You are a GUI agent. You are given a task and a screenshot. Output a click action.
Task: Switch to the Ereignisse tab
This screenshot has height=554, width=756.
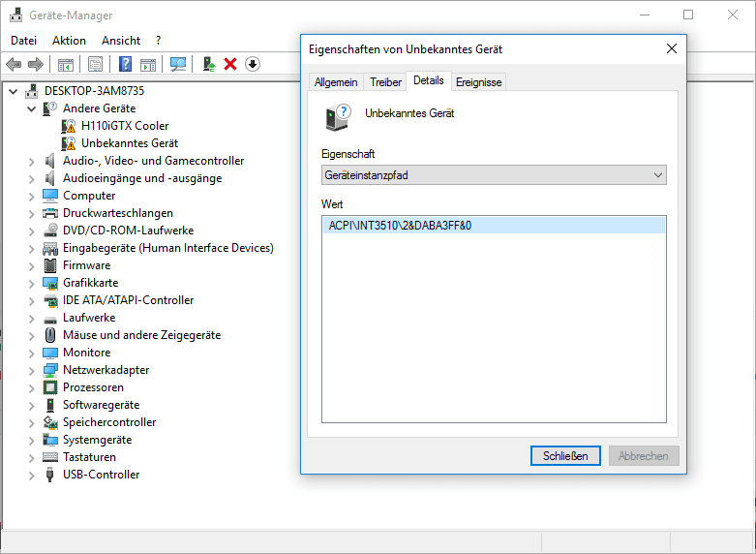tap(479, 82)
